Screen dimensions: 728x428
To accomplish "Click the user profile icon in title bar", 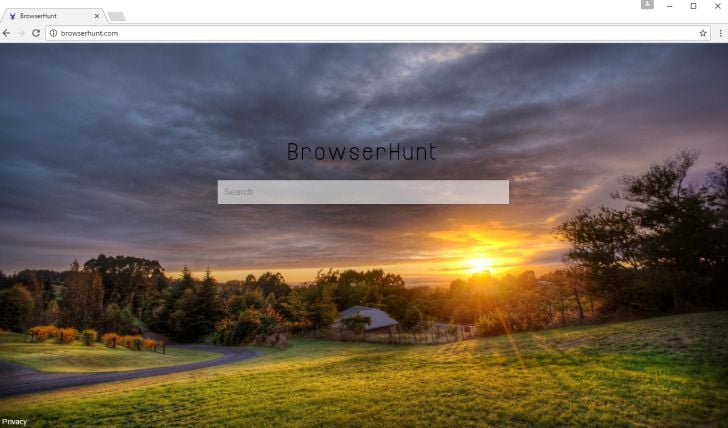I will pos(647,5).
